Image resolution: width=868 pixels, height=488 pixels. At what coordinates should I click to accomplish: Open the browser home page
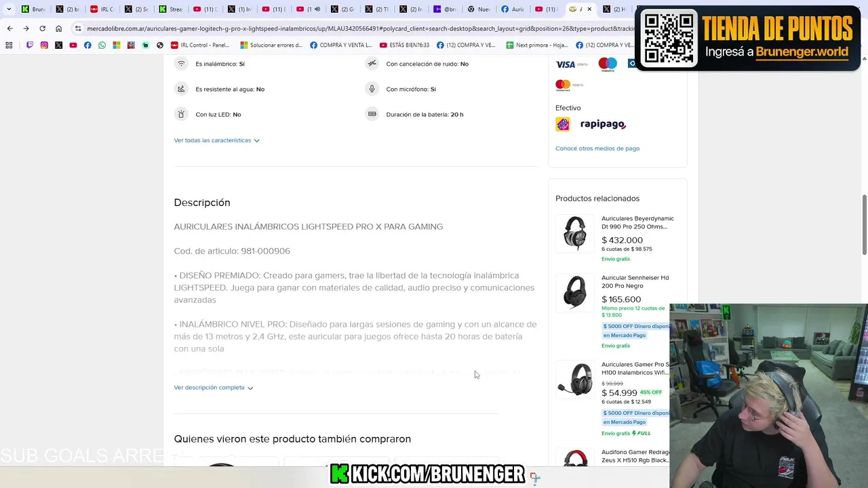[x=59, y=28]
